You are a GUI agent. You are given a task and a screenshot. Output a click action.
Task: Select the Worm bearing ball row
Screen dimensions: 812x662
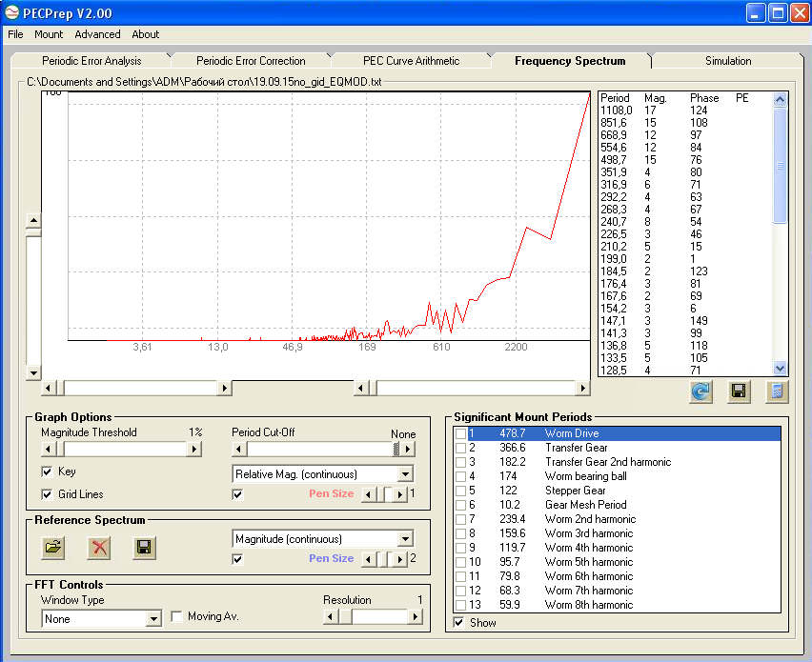point(617,476)
